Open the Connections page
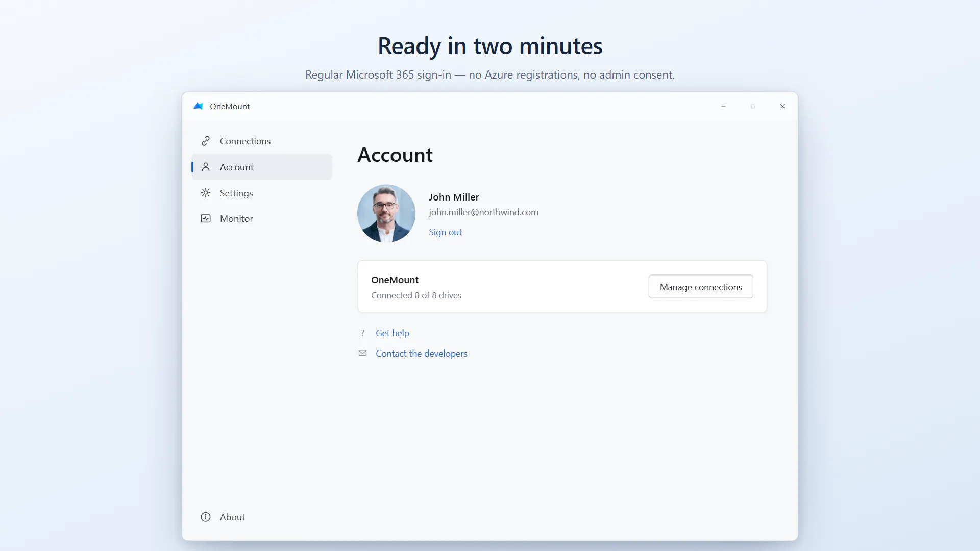This screenshot has height=551, width=980. click(262, 141)
